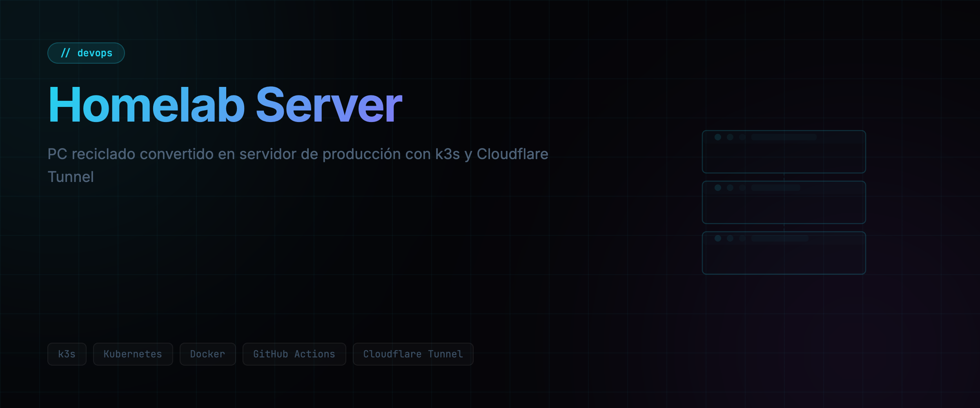Viewport: 980px width, 408px height.
Task: Select the "Kubernetes" technology tag
Action: pos(133,354)
